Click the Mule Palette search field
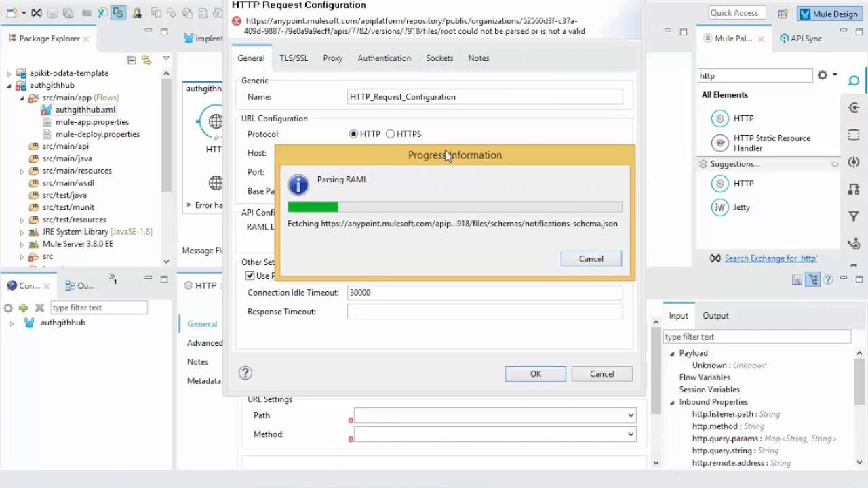 (755, 76)
